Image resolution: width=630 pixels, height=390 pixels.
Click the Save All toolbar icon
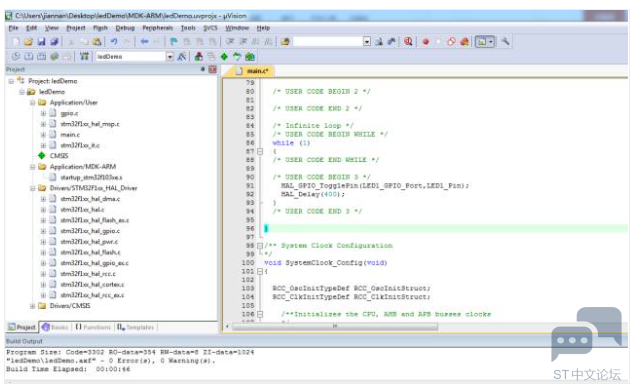[54, 42]
